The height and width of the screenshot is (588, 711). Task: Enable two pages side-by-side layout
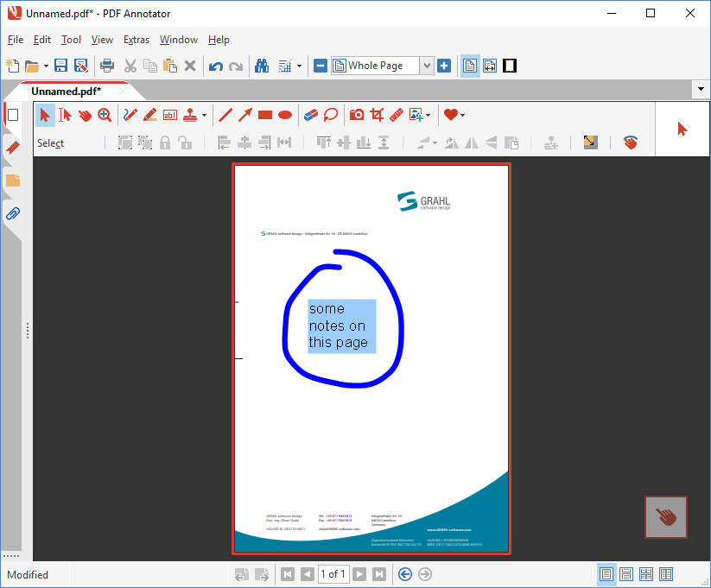[666, 574]
